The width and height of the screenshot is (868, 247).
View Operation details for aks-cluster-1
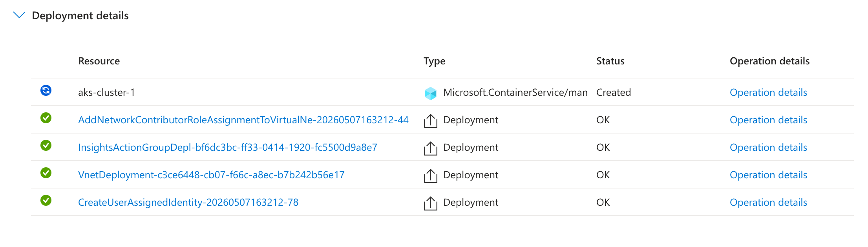tap(768, 92)
